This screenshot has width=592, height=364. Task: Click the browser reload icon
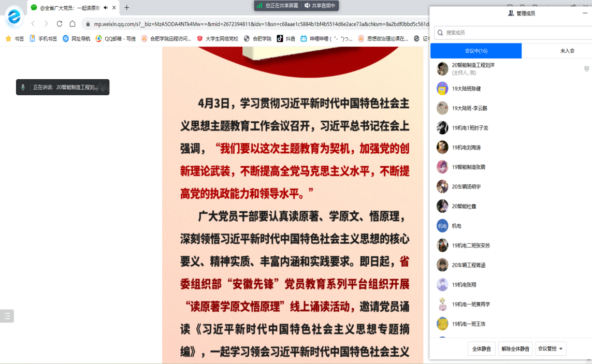[59, 24]
